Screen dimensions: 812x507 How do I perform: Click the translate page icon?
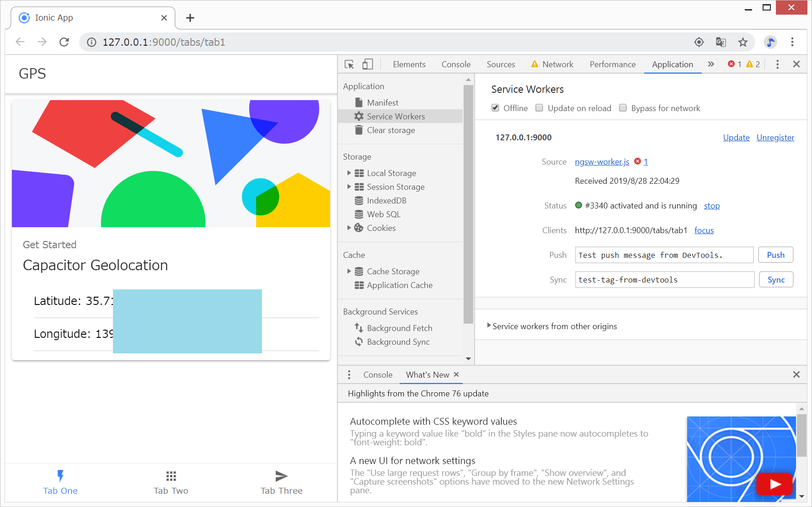pyautogui.click(x=721, y=42)
